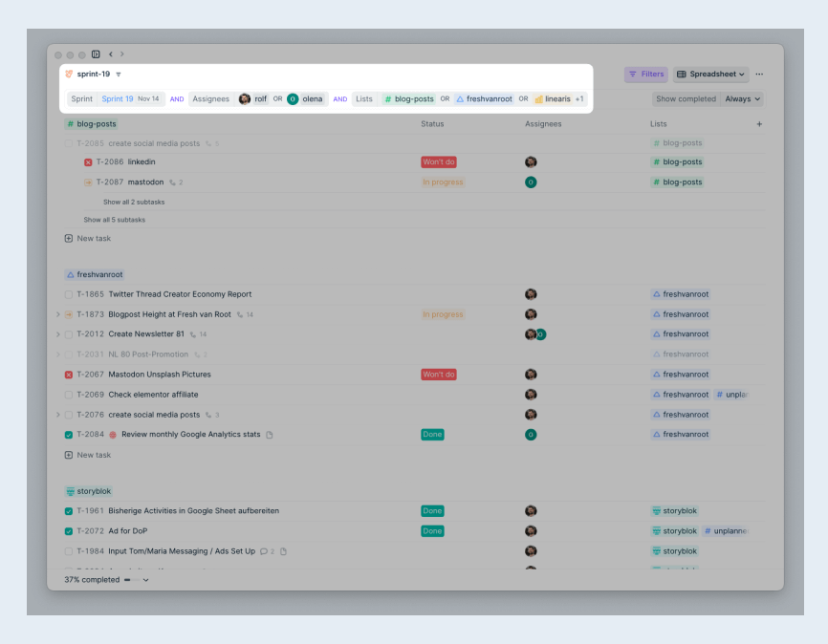Click the Status column header
The image size is (828, 644).
[x=432, y=124]
